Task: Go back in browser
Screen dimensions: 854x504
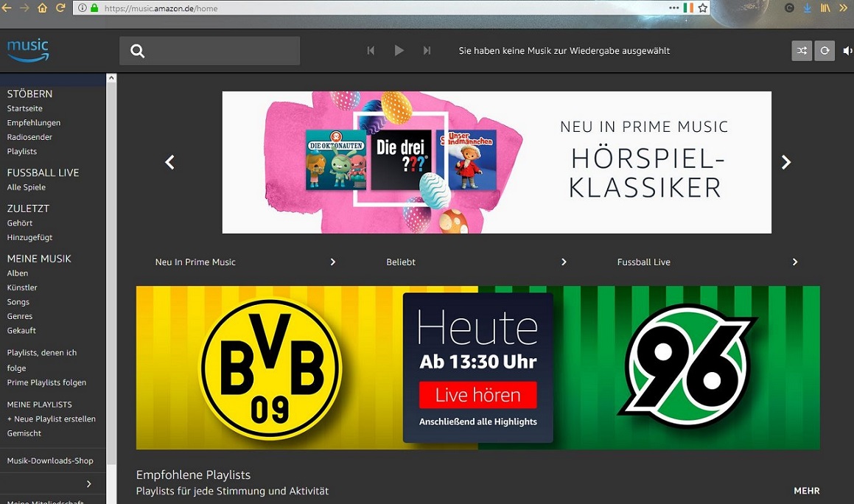Action: pyautogui.click(x=7, y=8)
